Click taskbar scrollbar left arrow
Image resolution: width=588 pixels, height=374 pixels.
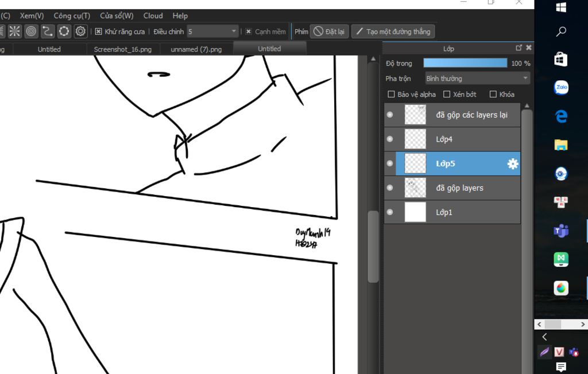tap(539, 324)
